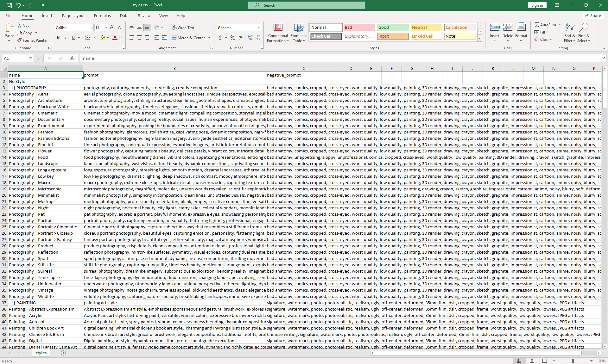Click the Increase Font Size icon
This screenshot has width=608, height=364.
(112, 28)
